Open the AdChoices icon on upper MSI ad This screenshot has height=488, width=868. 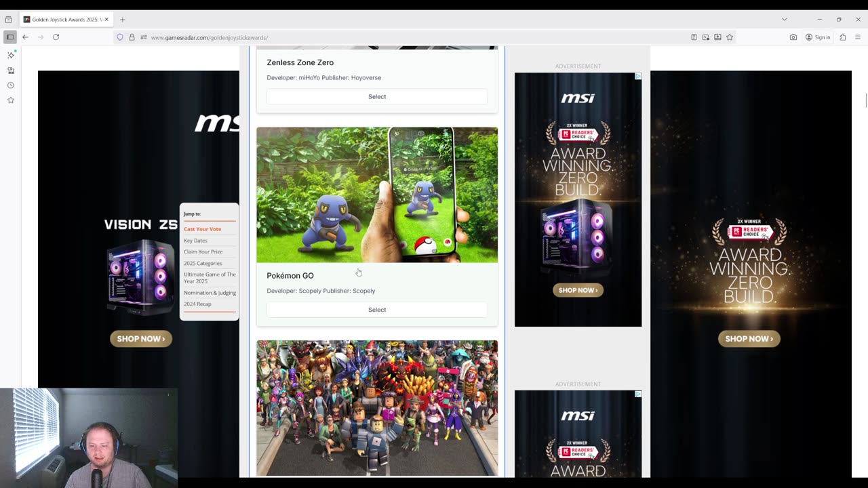click(x=638, y=77)
